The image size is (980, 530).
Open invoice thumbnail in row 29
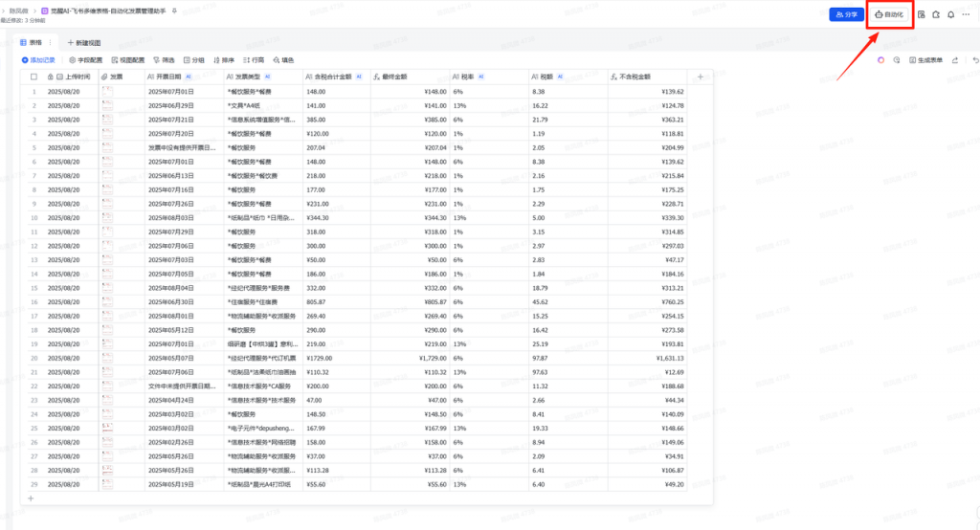[107, 484]
